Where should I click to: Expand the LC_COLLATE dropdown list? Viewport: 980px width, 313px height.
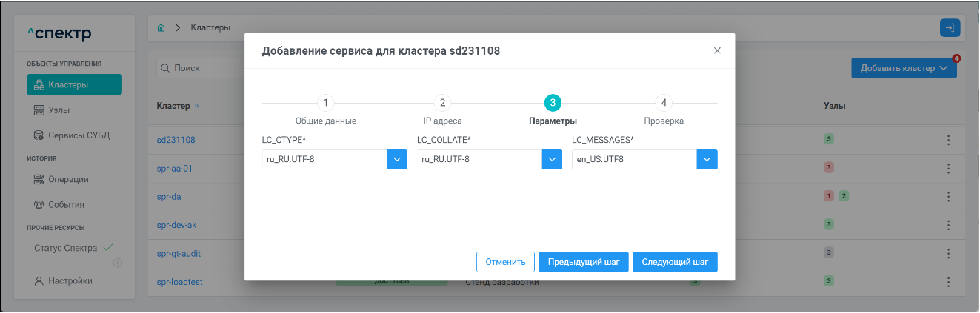552,159
